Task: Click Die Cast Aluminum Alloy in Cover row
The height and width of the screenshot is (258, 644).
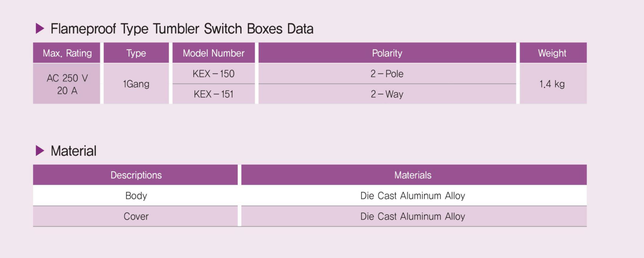Action: 413,216
